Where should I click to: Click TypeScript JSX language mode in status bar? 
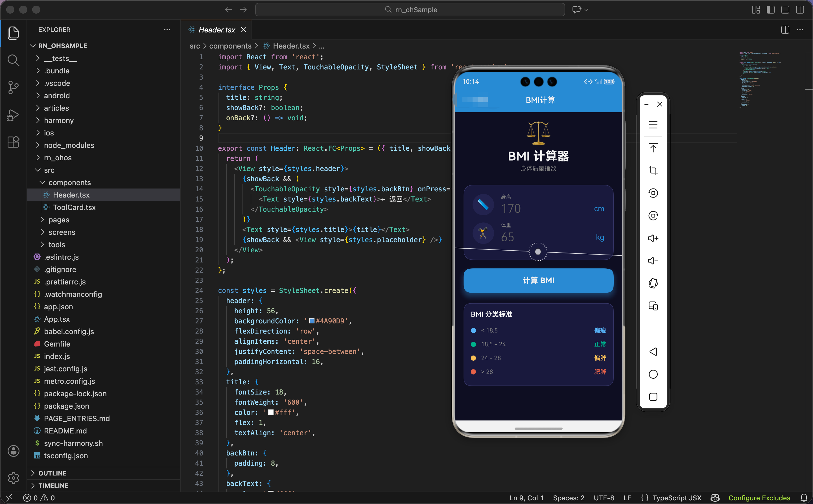tap(677, 498)
